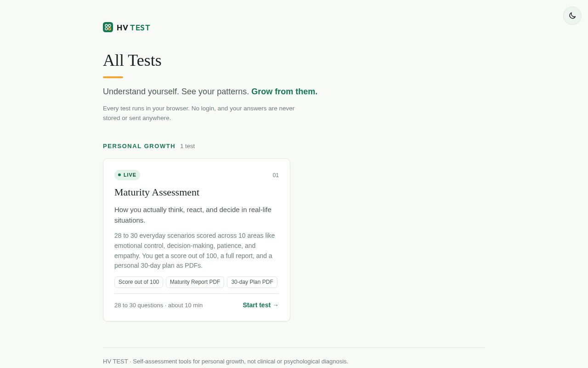Click the '1 test' count label
The width and height of the screenshot is (588, 368).
click(187, 146)
